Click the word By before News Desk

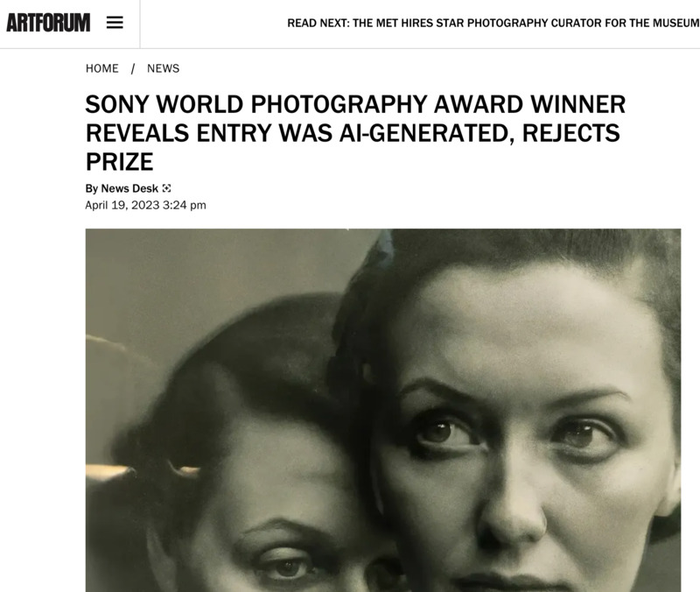[x=91, y=188]
